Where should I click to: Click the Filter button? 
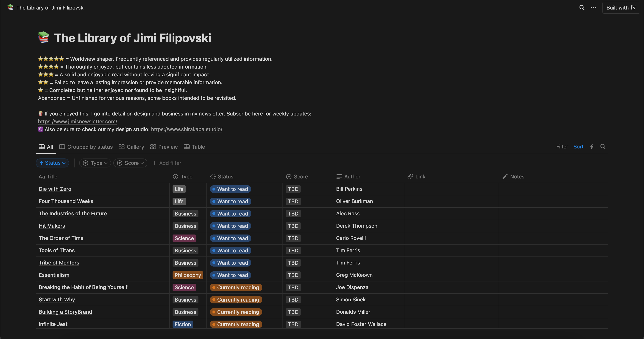(x=562, y=147)
